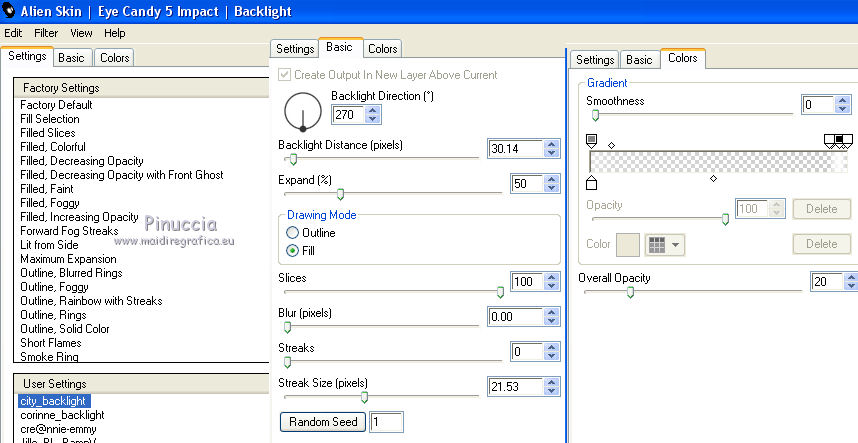The image size is (858, 443).
Task: Increase the gradient Smoothness value
Action: [843, 100]
